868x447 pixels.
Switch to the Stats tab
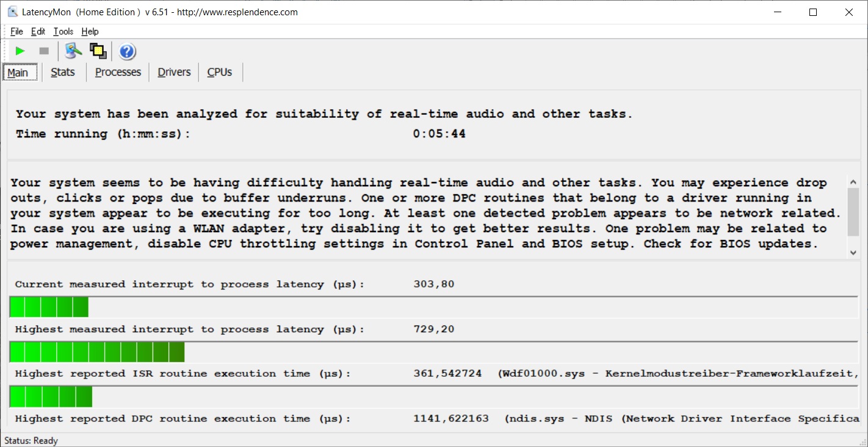[63, 72]
